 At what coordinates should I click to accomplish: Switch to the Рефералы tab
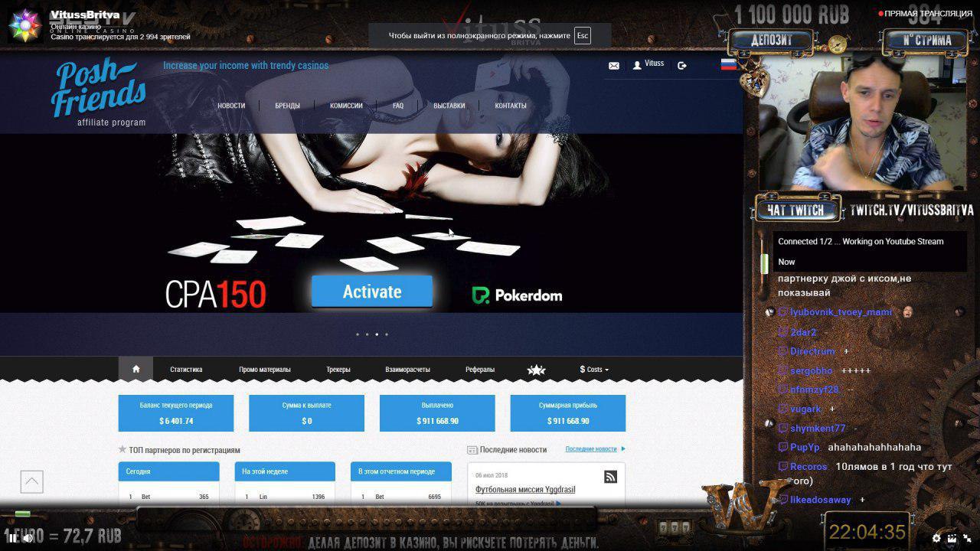[480, 370]
